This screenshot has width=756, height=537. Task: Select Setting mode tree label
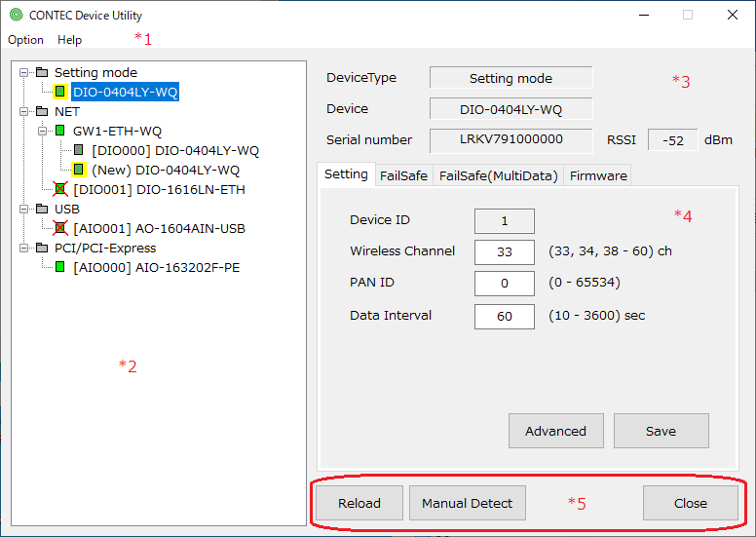tap(95, 72)
